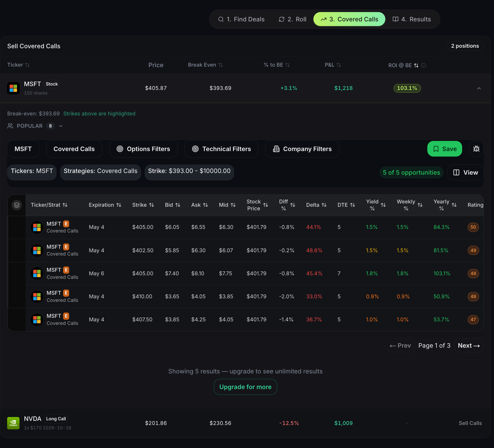
Task: Show ROI @ BE info tooltip icon
Action: coord(423,65)
